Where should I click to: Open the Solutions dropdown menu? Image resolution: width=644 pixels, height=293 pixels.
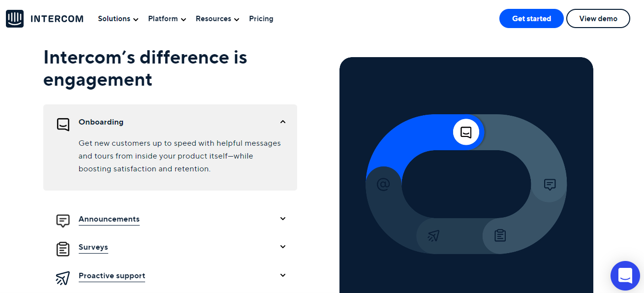pyautogui.click(x=118, y=19)
